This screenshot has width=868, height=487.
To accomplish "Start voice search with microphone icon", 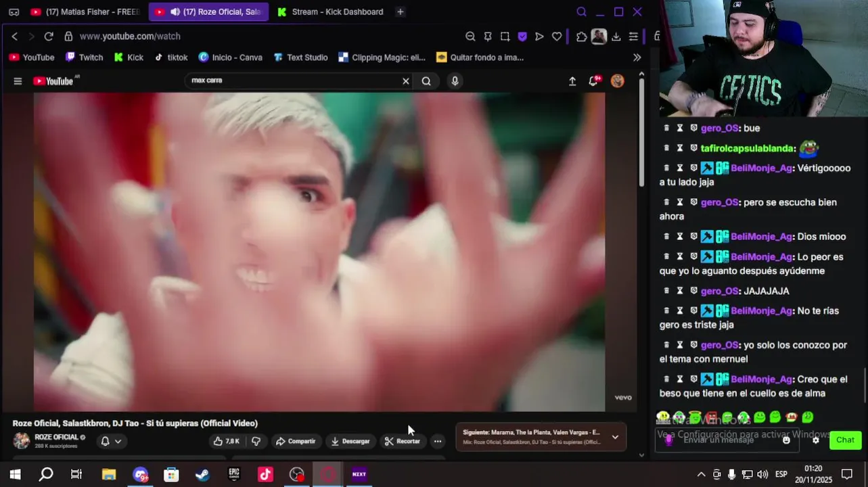I will pos(455,81).
